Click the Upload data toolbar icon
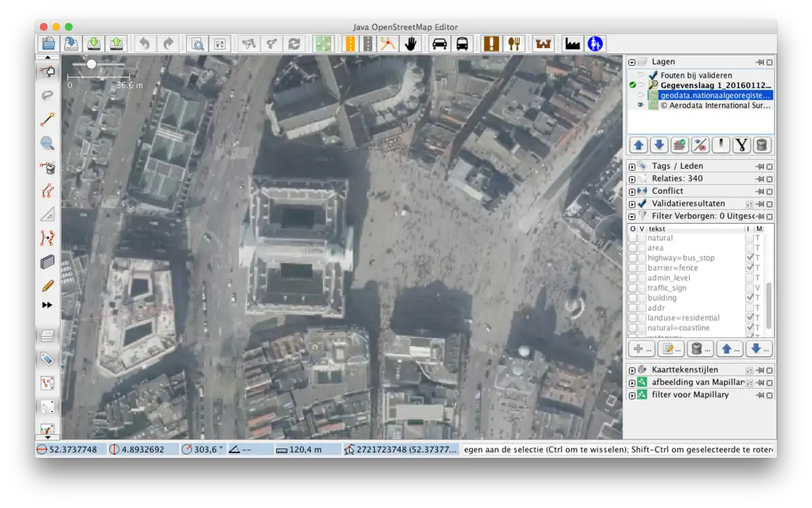 [116, 44]
